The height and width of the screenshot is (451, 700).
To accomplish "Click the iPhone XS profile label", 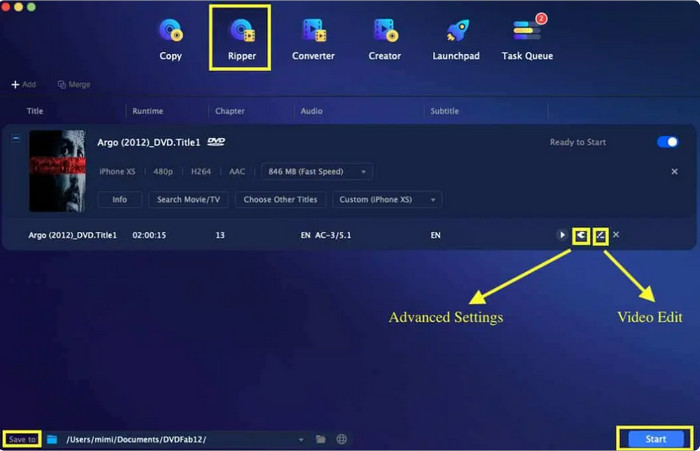I will coord(117,171).
